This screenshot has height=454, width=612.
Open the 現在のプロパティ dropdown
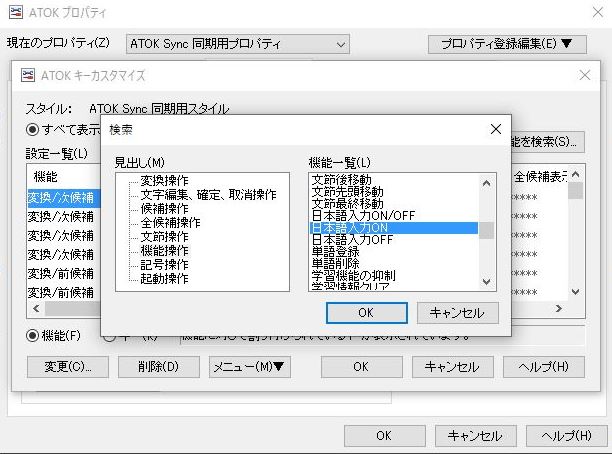(x=238, y=44)
